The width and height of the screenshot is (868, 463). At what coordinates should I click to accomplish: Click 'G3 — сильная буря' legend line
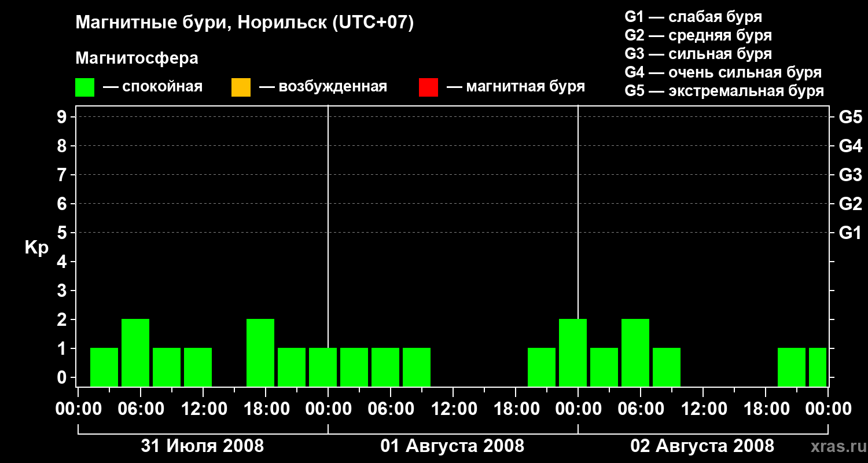(x=698, y=54)
